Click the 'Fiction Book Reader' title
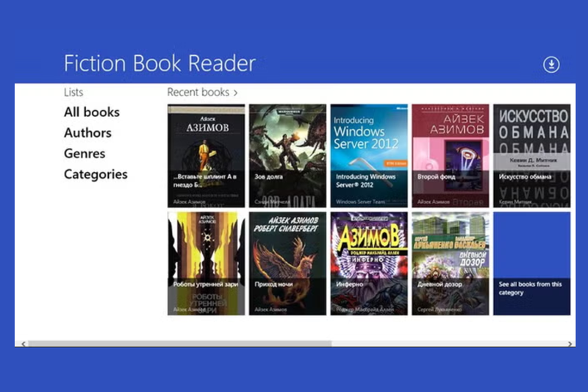 (x=159, y=63)
